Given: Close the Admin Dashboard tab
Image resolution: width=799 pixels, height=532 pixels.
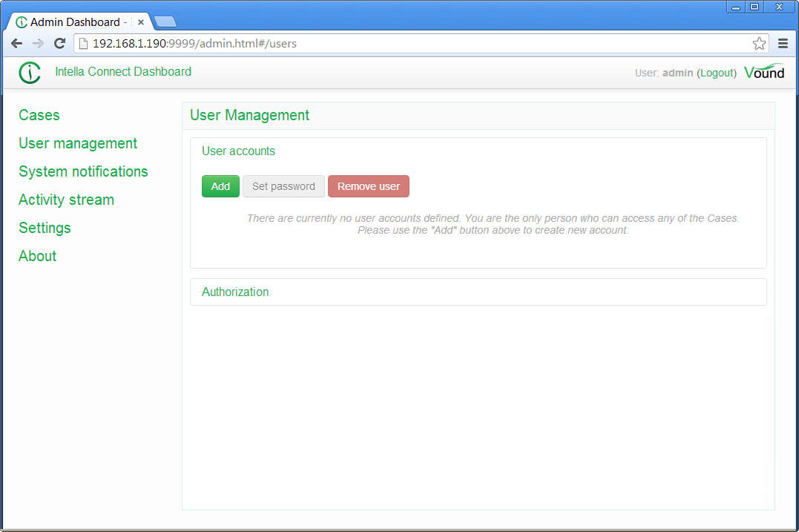Looking at the screenshot, I should click(141, 22).
